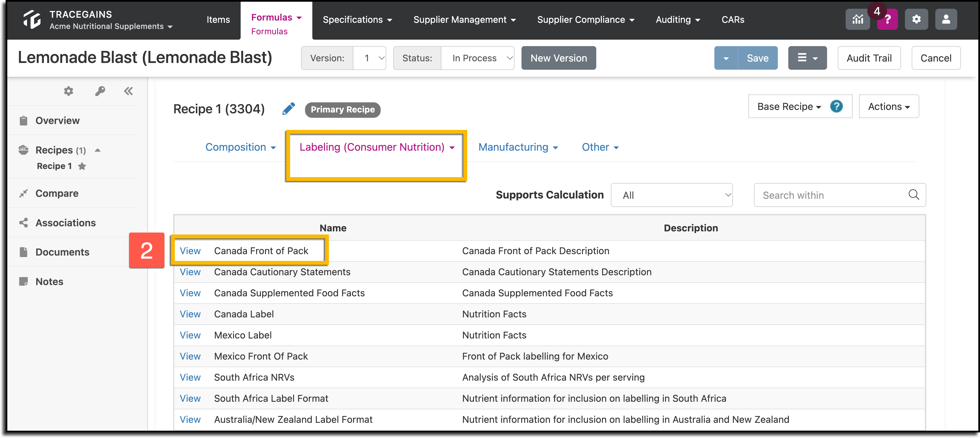This screenshot has height=438, width=980.
Task: View the Canada Front of Pack label
Action: click(190, 251)
